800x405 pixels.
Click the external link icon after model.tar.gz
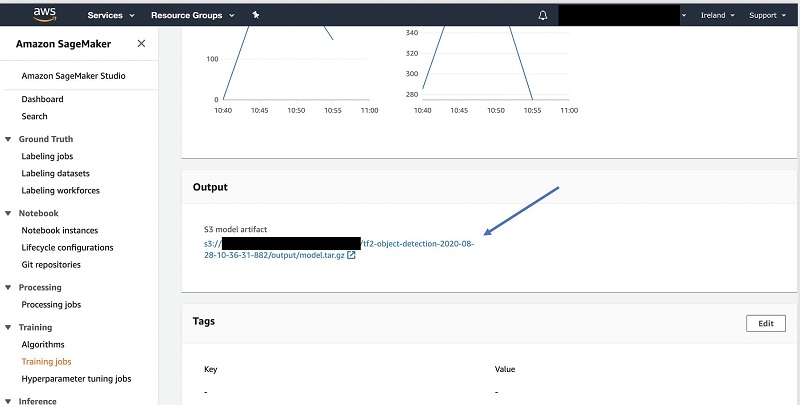351,255
